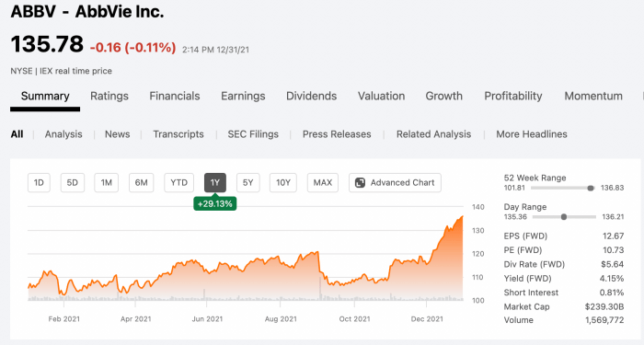Open the Momentum tab

593,96
